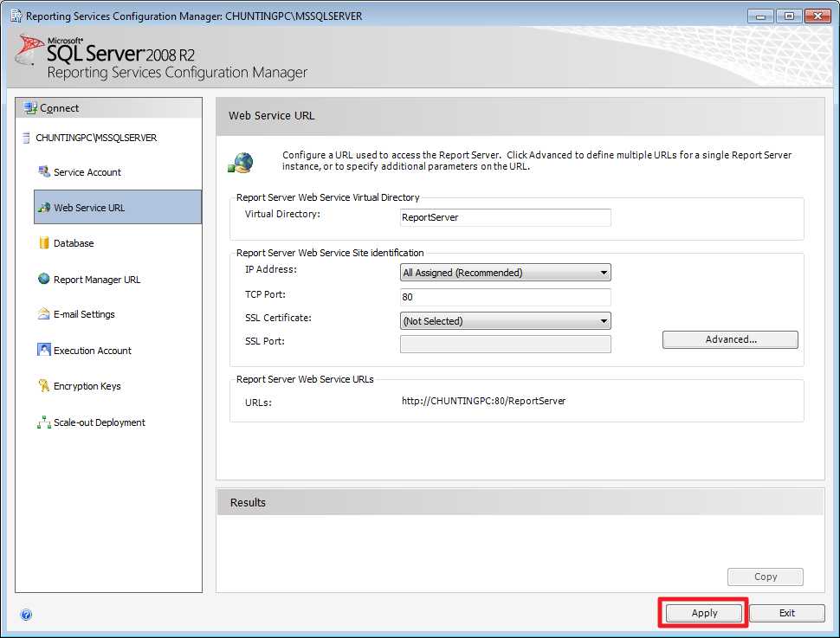
Task: Click the Apply button
Action: tap(704, 613)
